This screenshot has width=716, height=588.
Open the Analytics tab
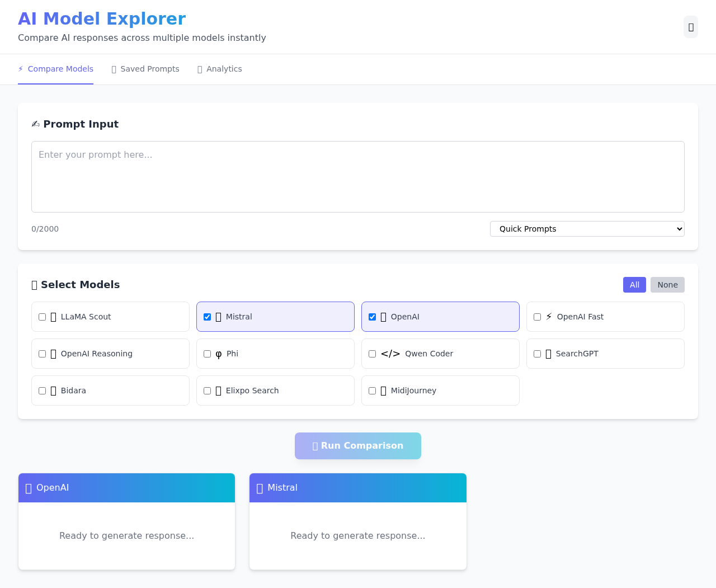click(x=219, y=69)
